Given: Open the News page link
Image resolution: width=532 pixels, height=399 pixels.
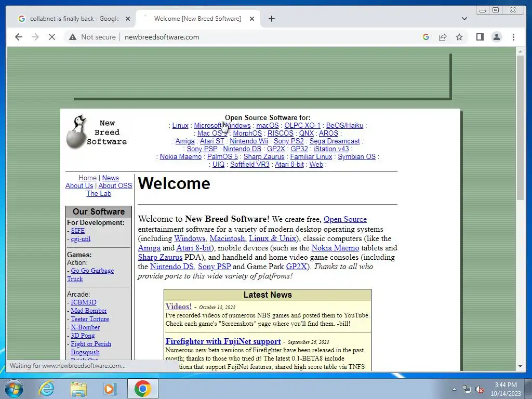Looking at the screenshot, I should click(x=110, y=178).
